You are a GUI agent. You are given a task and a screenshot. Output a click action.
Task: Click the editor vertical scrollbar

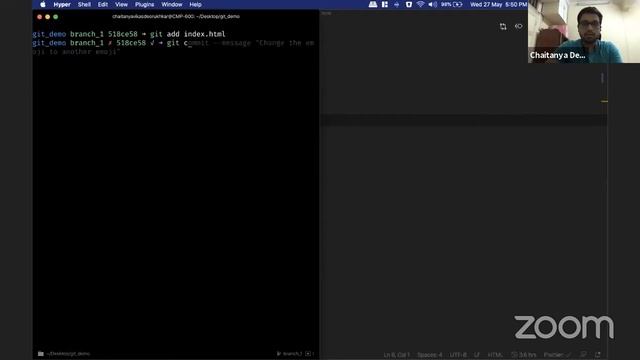[603, 78]
